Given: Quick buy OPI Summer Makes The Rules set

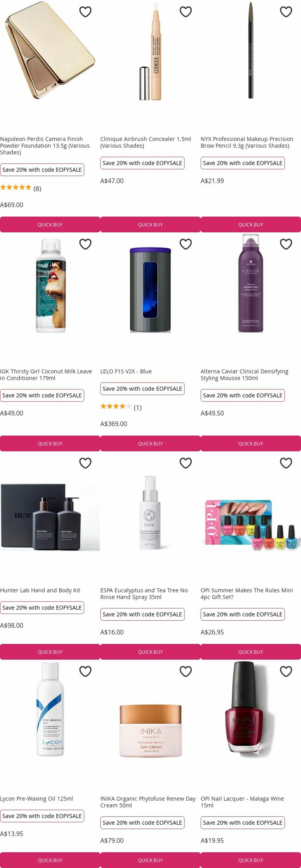Looking at the screenshot, I should [x=251, y=652].
